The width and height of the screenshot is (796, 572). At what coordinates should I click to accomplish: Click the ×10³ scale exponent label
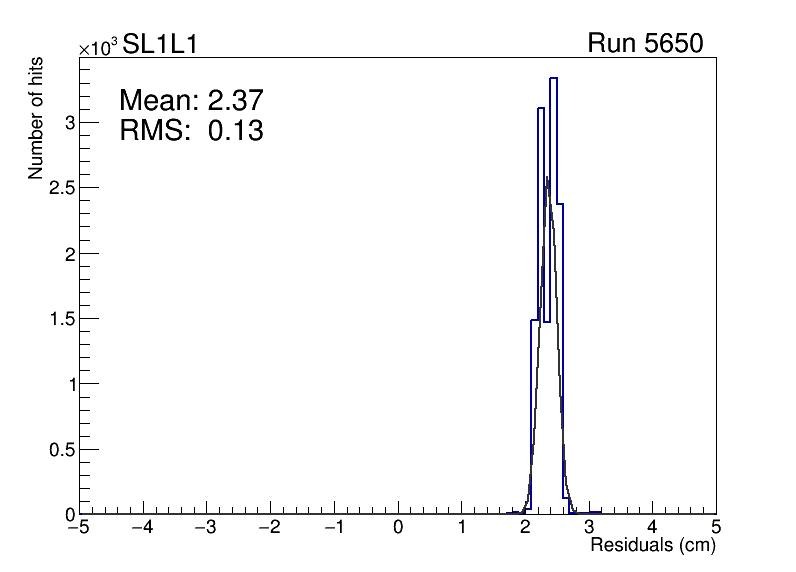(98, 46)
